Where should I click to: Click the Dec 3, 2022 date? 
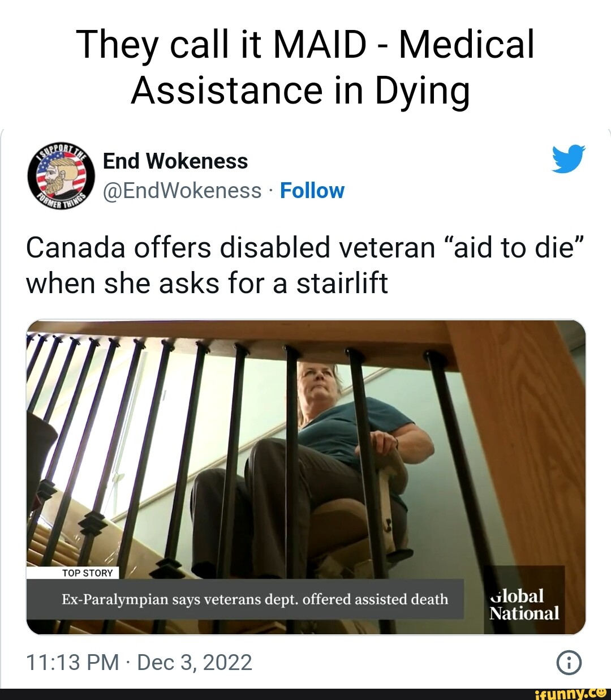(x=195, y=662)
